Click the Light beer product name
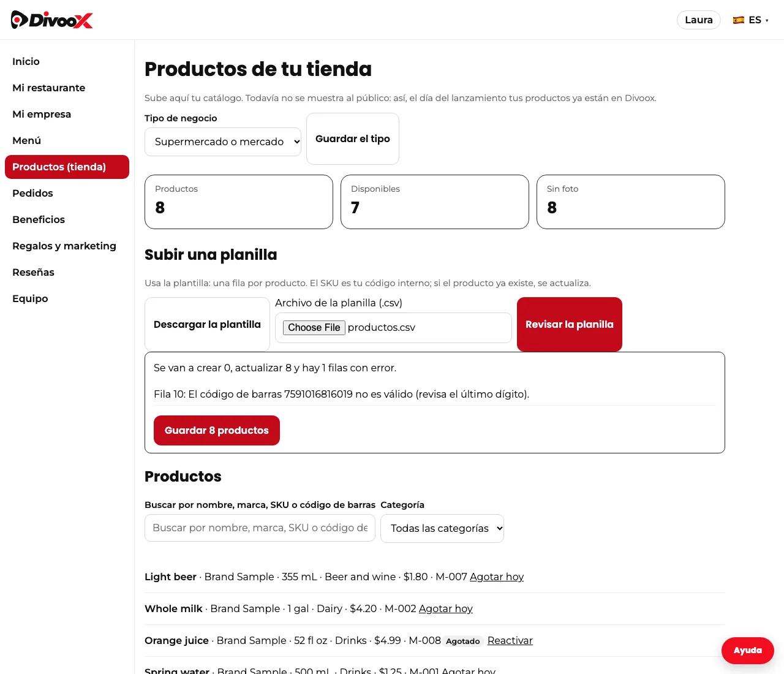The image size is (784, 674). tap(170, 577)
